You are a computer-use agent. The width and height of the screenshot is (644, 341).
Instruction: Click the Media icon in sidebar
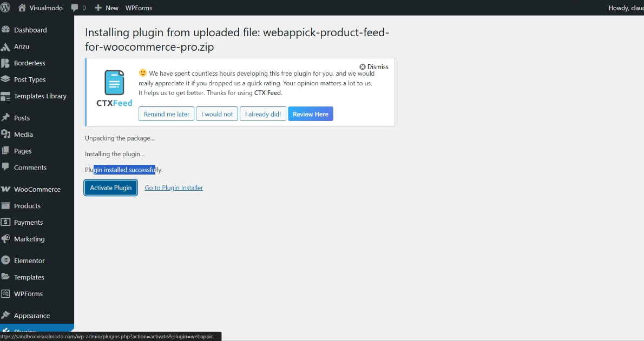[x=5, y=135]
